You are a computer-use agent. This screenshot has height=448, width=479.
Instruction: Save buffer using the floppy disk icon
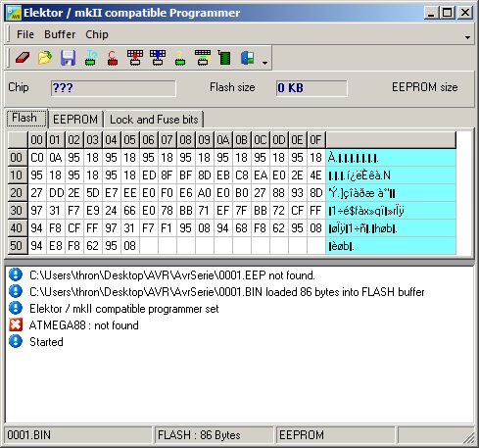click(68, 58)
